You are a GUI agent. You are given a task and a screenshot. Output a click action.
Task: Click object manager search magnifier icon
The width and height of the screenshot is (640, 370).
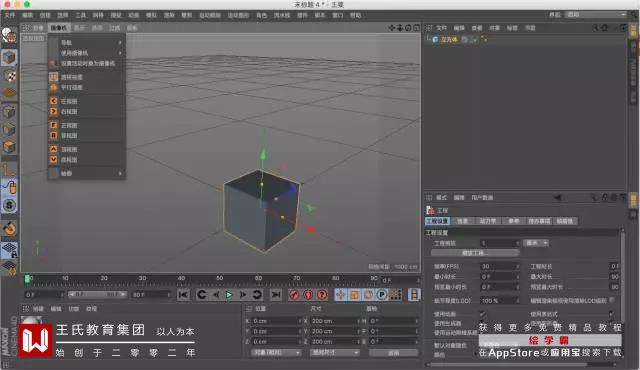click(596, 28)
